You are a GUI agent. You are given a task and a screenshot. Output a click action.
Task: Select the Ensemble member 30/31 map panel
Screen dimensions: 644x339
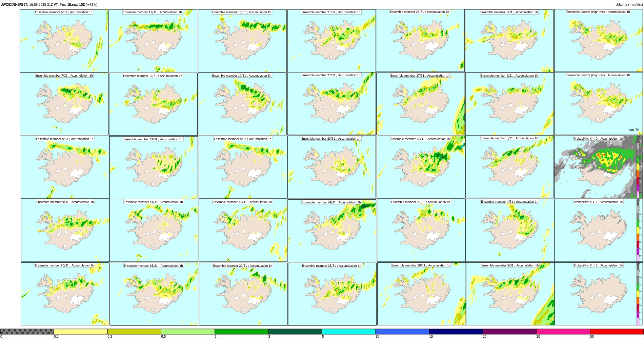pyautogui.click(x=421, y=294)
